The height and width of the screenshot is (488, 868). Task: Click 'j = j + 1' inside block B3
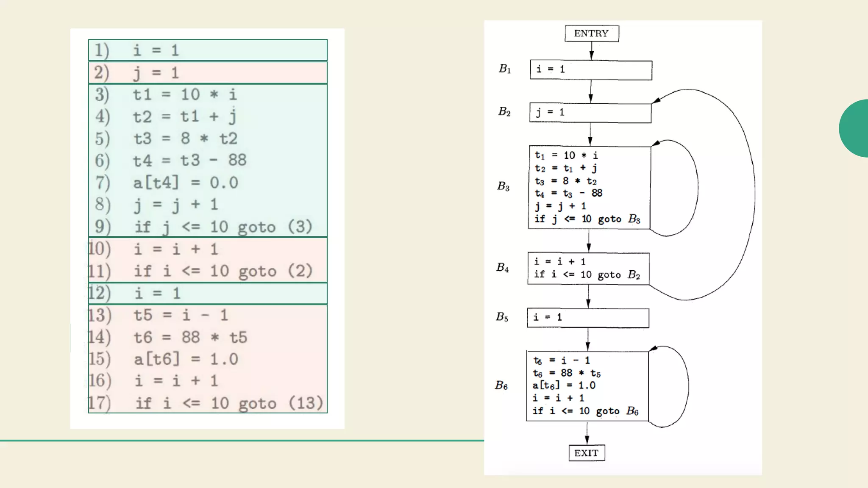[560, 206]
